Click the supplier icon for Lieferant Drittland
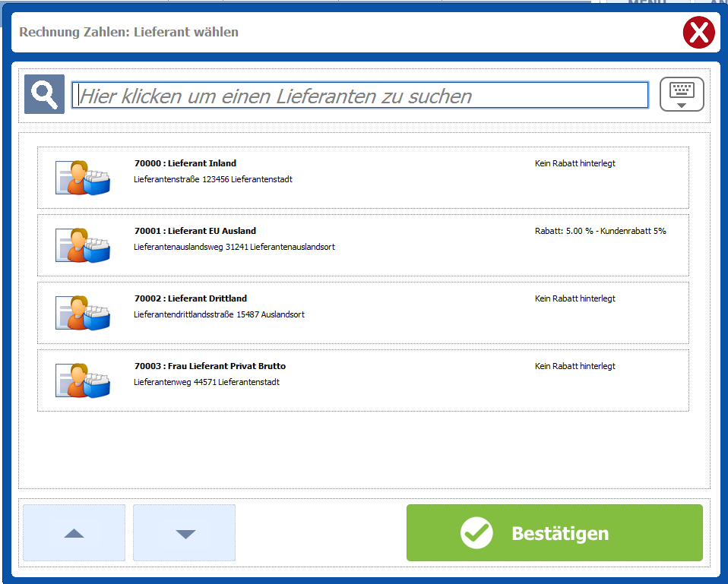Viewport: 728px width, 584px height. (83, 313)
